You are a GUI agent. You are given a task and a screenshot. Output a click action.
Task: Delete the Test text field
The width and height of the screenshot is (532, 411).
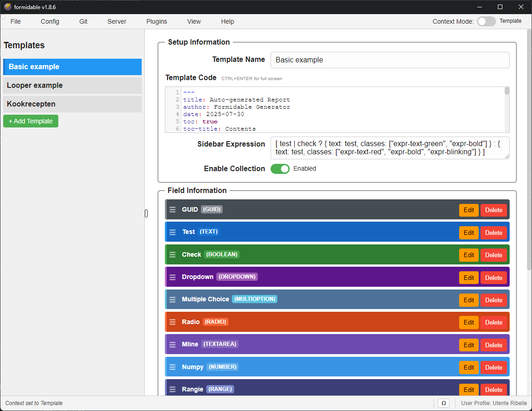click(494, 233)
